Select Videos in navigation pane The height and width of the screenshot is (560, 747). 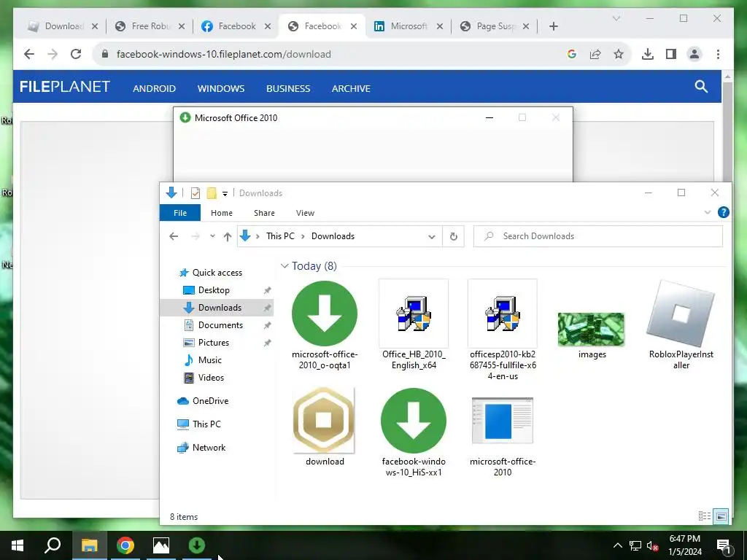click(x=211, y=378)
